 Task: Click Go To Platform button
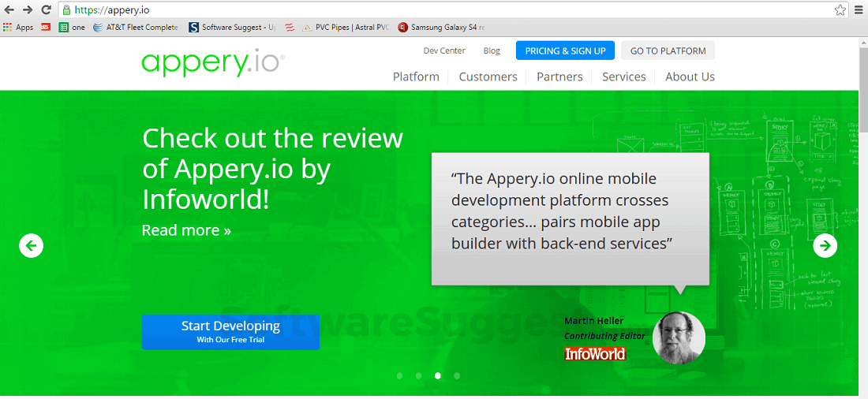click(668, 50)
